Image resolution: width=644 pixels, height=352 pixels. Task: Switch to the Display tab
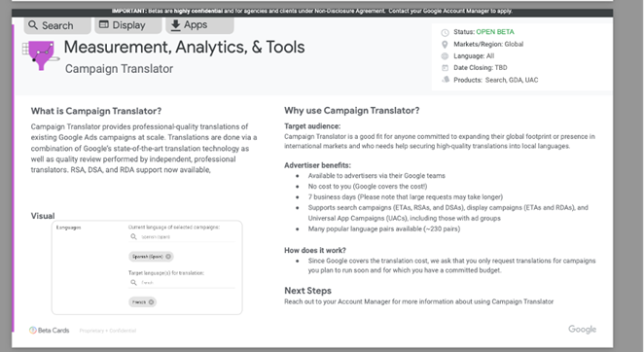point(128,25)
